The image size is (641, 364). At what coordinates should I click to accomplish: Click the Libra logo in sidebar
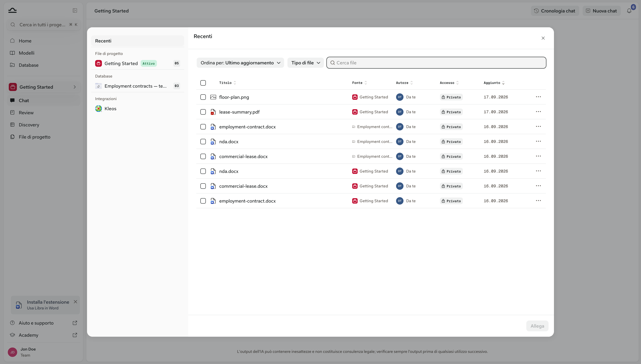pyautogui.click(x=12, y=10)
